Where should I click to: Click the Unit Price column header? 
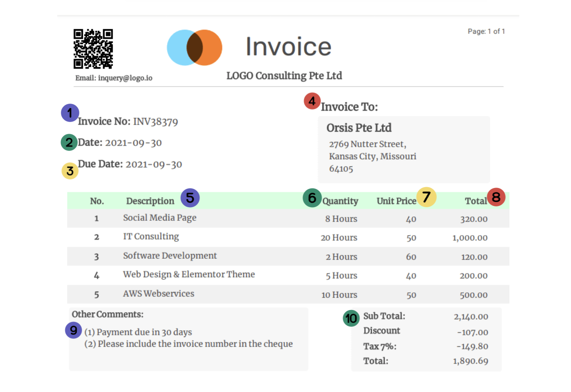pos(396,201)
